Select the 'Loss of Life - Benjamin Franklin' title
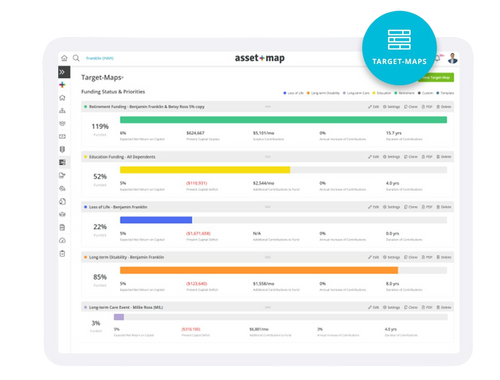The width and height of the screenshot is (500, 380). (118, 207)
